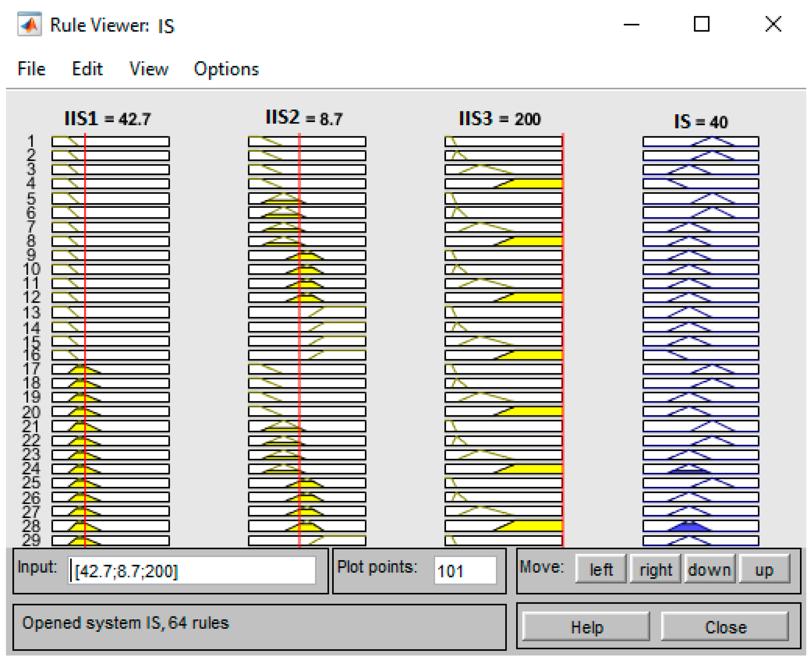The image size is (812, 661).
Task: Open the Edit menu
Action: coord(87,69)
